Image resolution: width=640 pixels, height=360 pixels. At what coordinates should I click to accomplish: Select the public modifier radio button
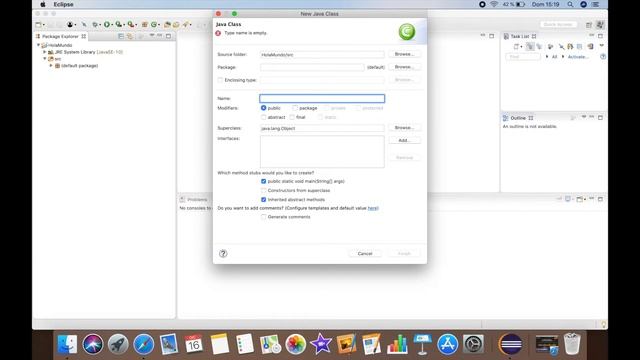(263, 108)
